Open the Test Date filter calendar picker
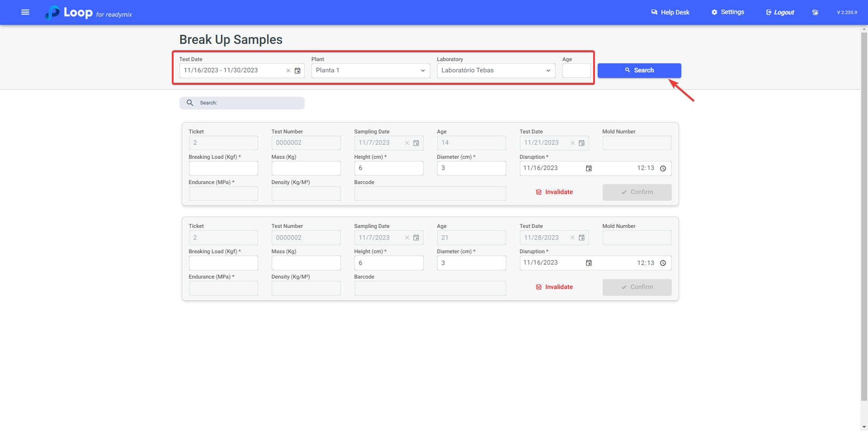 coord(297,71)
